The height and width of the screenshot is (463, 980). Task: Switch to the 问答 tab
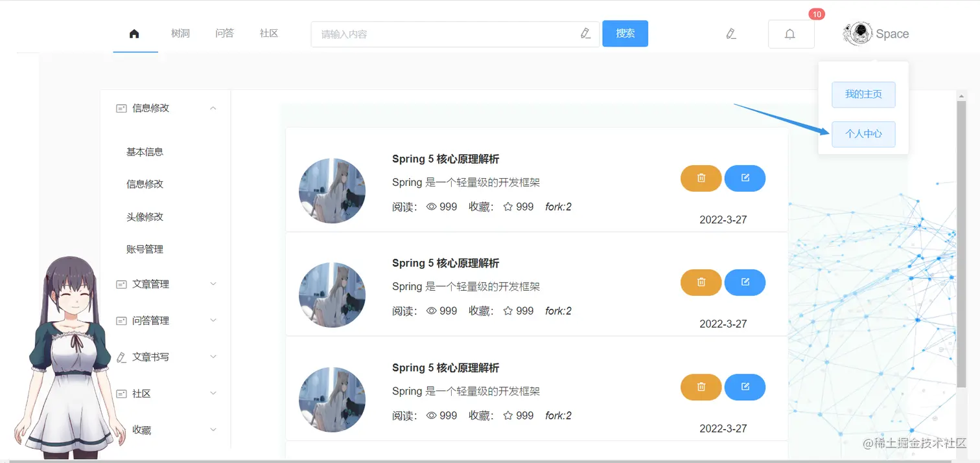pos(224,33)
